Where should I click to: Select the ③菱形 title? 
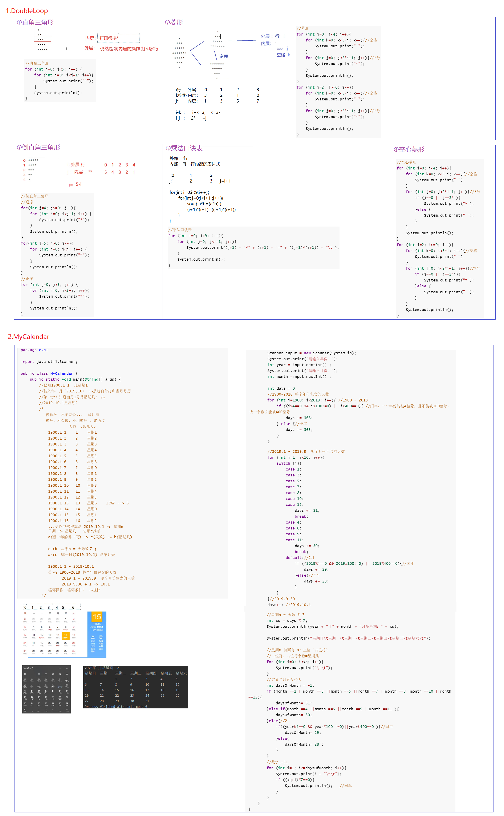pyautogui.click(x=174, y=22)
